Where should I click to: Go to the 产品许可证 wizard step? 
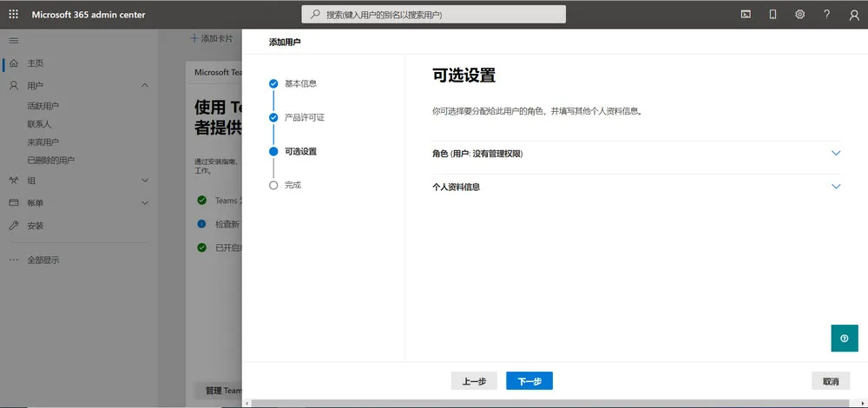304,117
